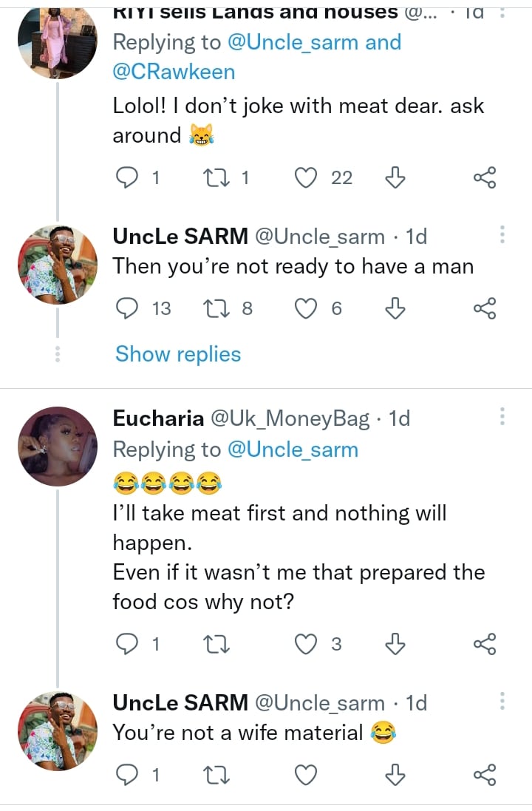The width and height of the screenshot is (532, 811).
Task: Open more options for Eucharia's tweet
Action: click(502, 416)
